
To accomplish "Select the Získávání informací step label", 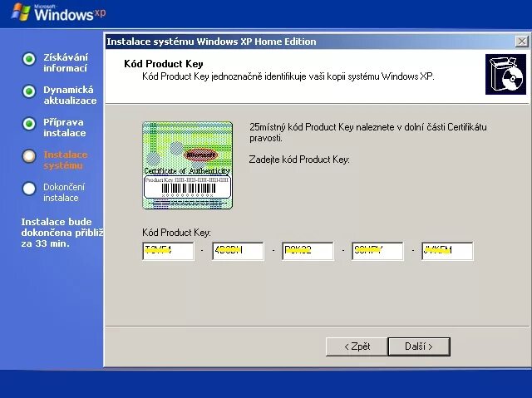I will click(66, 62).
